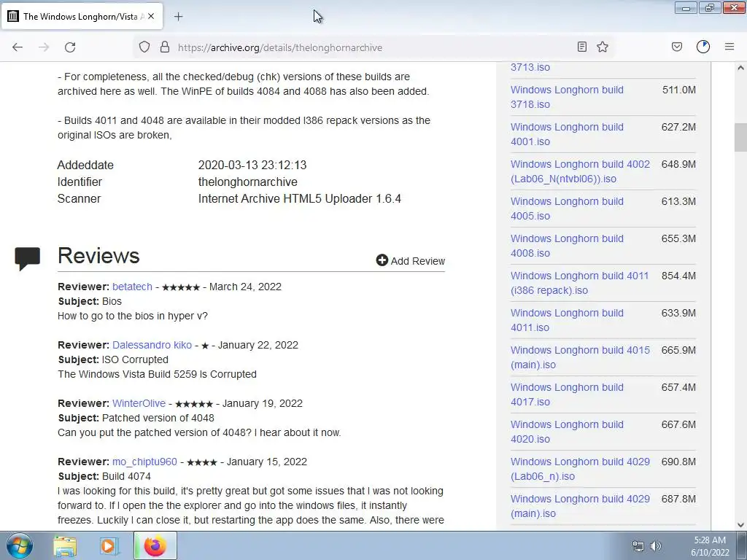Download build 4002 (Lab06_N(ntvbl06)).iso
Screen dimensions: 747x560
580,171
